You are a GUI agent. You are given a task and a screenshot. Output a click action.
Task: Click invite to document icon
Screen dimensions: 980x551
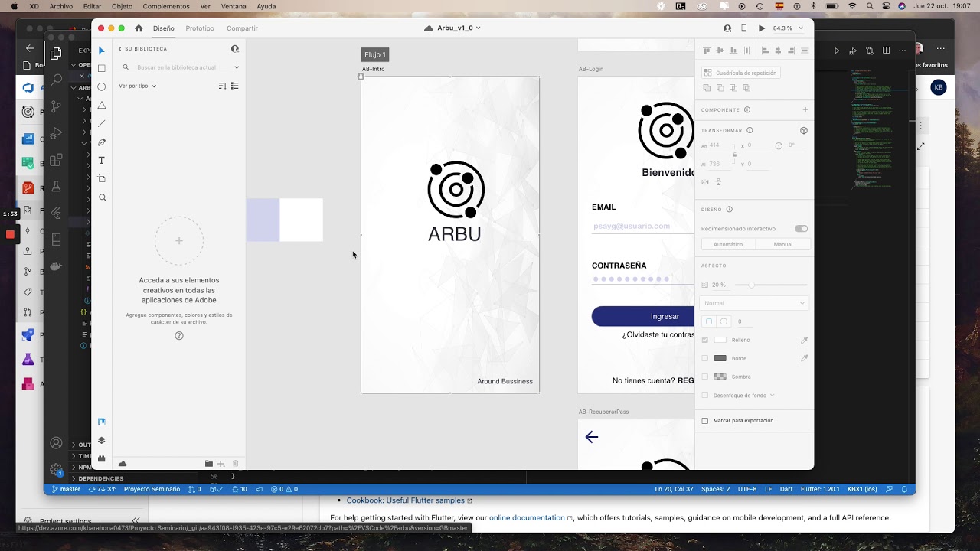click(727, 28)
